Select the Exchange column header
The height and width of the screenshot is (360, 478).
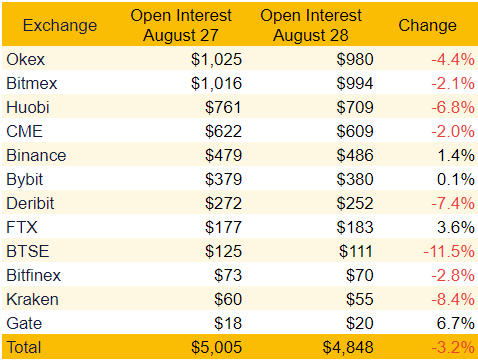tap(60, 25)
